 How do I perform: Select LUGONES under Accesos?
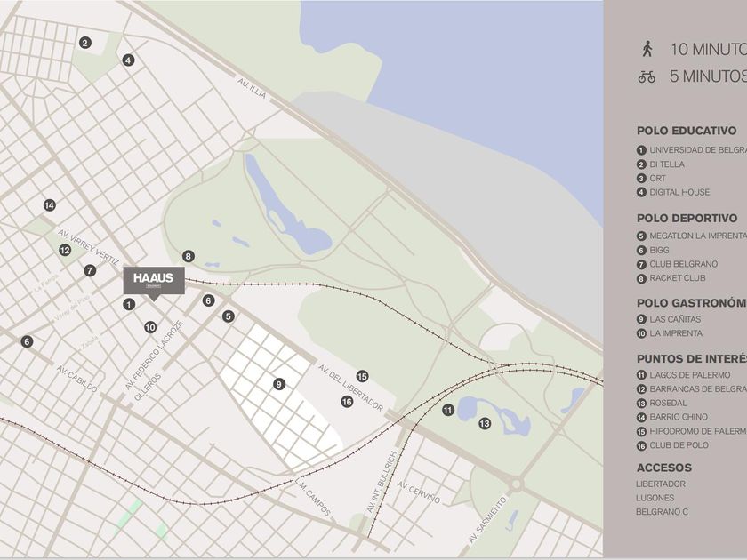click(655, 498)
